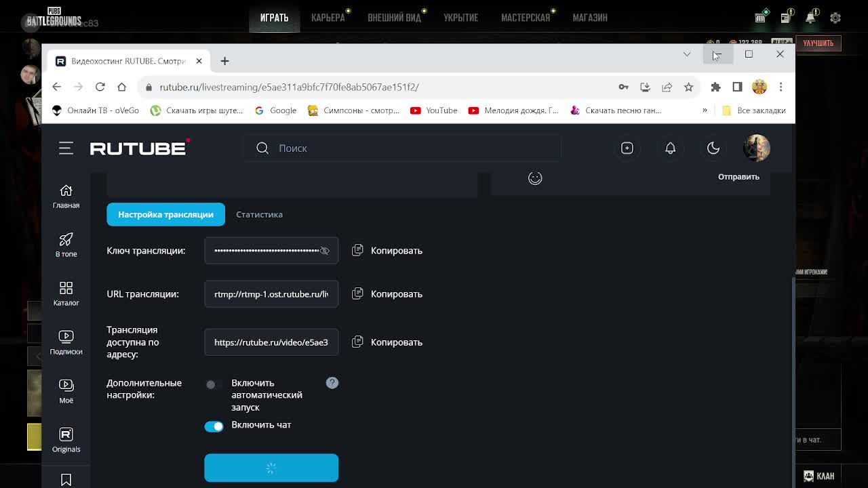Open a new browser tab

(x=224, y=61)
